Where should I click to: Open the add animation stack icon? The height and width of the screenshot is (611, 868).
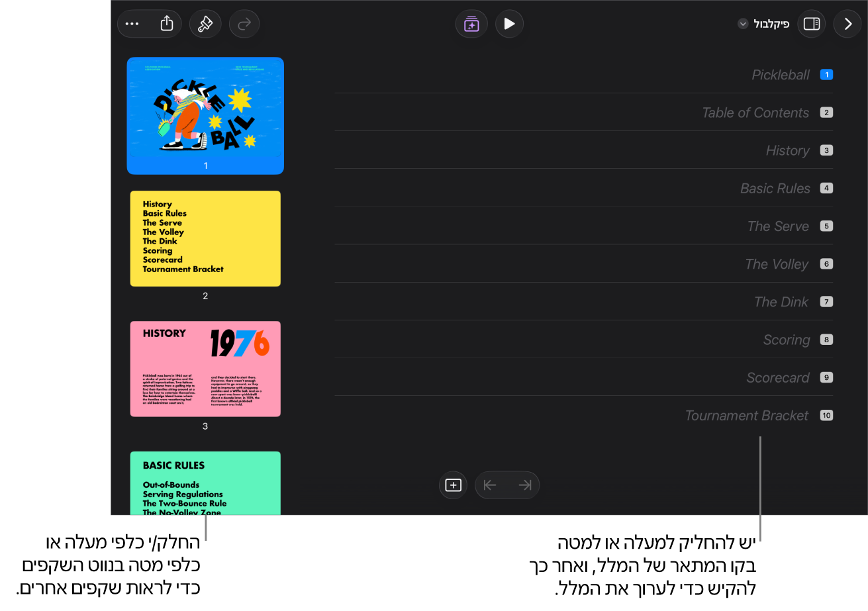tap(471, 24)
